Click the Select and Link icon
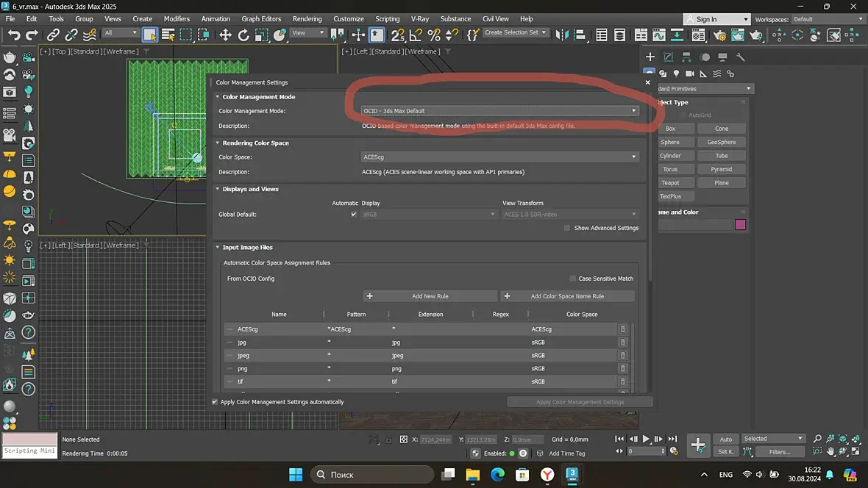The height and width of the screenshot is (488, 868). tap(53, 35)
